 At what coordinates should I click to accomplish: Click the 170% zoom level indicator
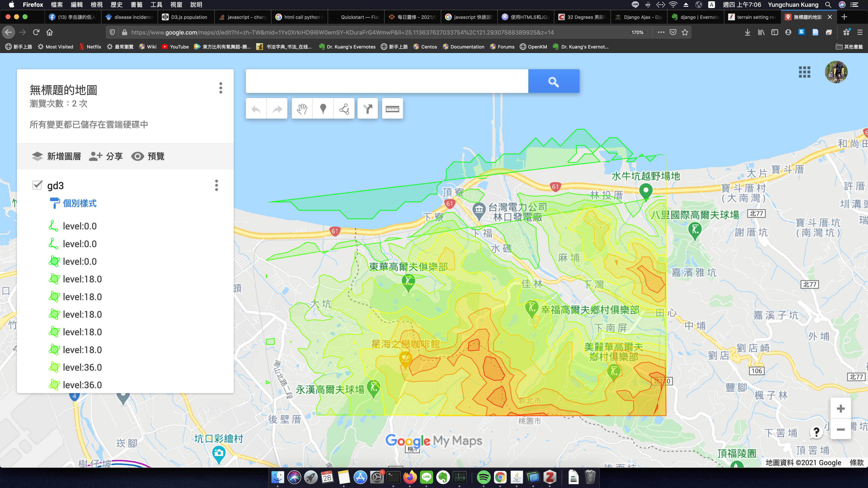[637, 32]
